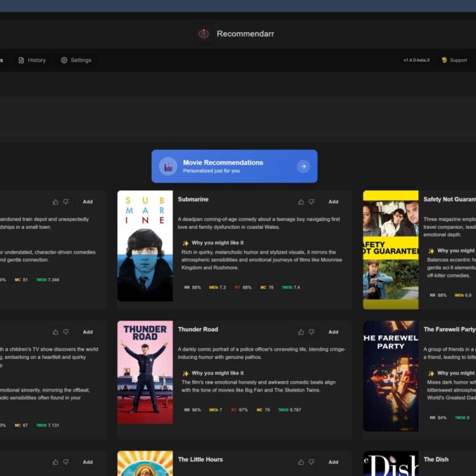Click Submarine's RT 88% rating
This screenshot has height=476, width=476.
[x=243, y=288]
